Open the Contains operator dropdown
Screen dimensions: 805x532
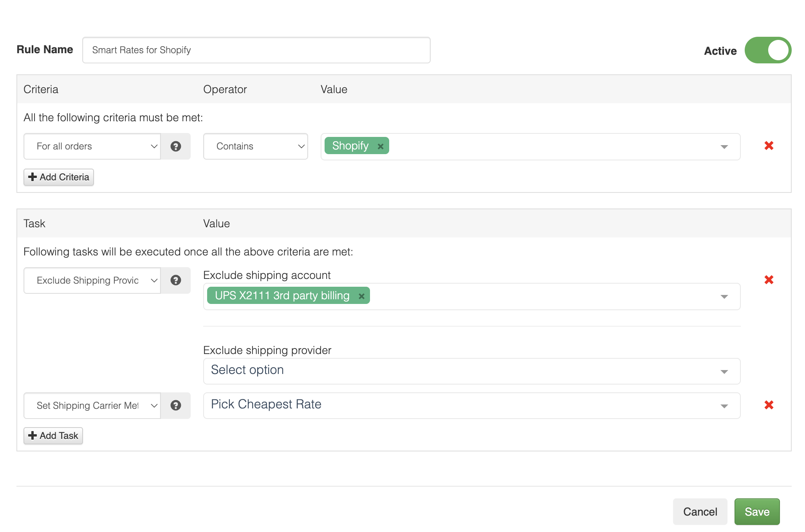[x=255, y=146]
